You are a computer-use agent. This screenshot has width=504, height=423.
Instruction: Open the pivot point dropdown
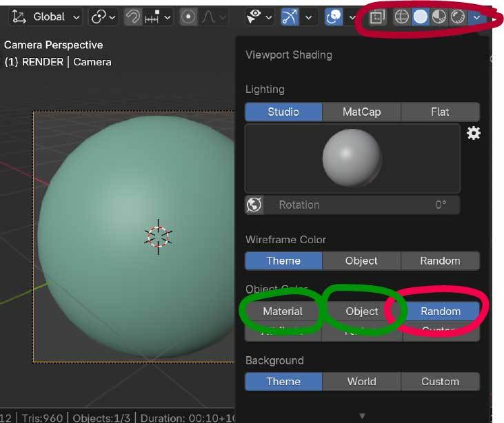coord(103,17)
